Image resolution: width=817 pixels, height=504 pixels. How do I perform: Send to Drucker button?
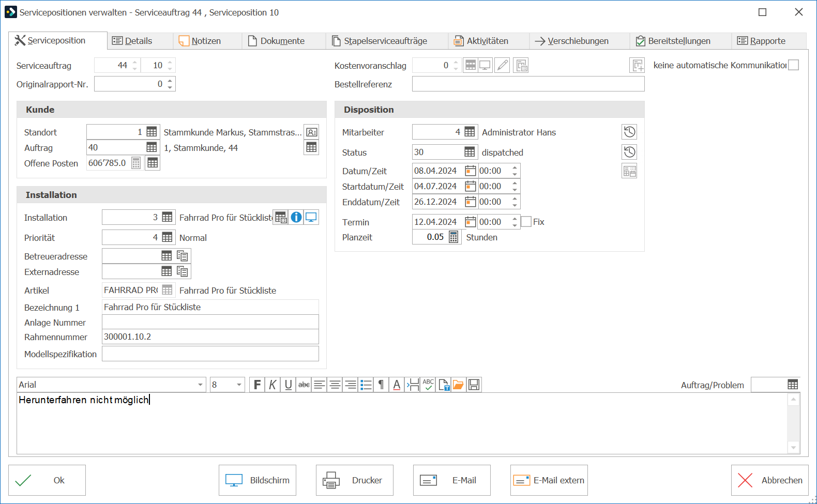[x=355, y=480]
